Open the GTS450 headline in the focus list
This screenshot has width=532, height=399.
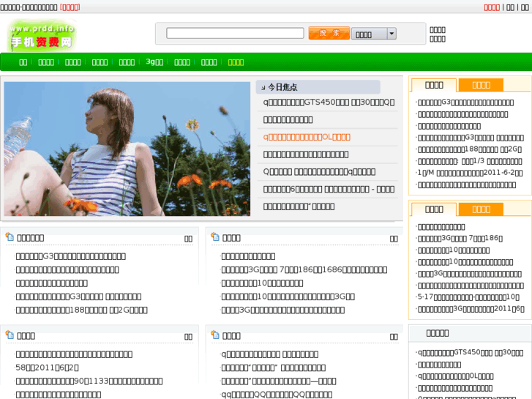point(329,102)
